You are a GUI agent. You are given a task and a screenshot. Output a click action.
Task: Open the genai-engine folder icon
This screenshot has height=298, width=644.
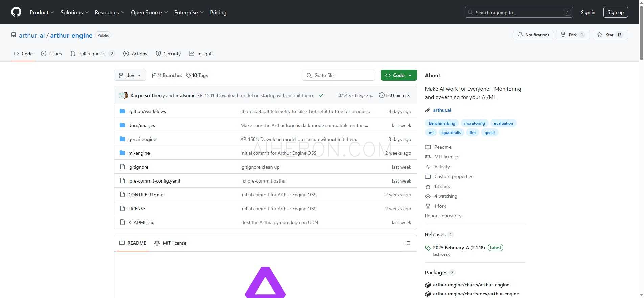pyautogui.click(x=122, y=139)
